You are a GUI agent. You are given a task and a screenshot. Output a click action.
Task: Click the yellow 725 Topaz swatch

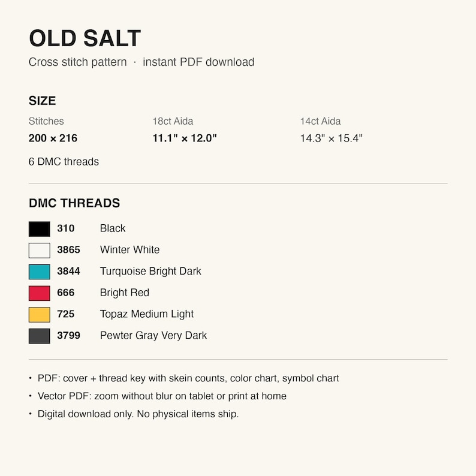tap(40, 315)
